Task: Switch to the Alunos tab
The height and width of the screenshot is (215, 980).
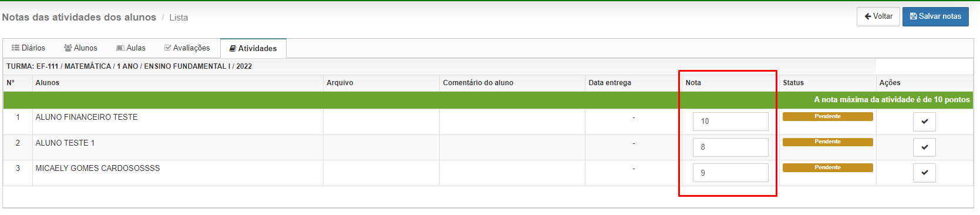Action: (x=80, y=48)
